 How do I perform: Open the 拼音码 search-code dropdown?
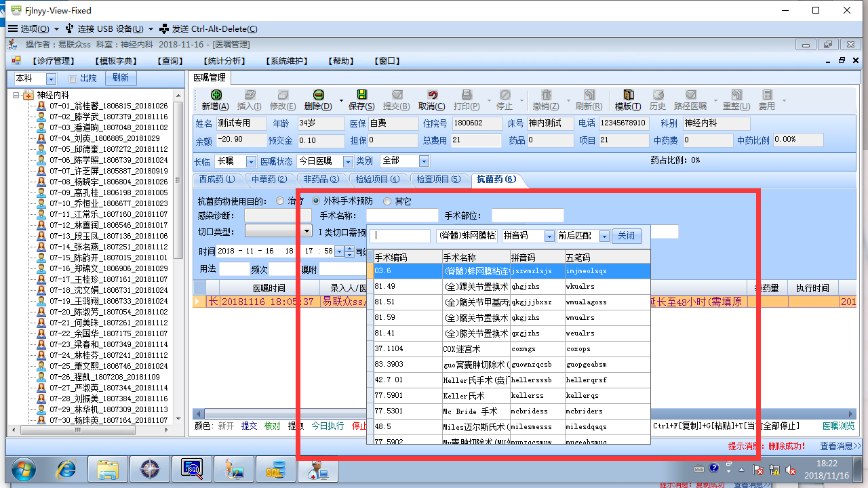(x=549, y=236)
